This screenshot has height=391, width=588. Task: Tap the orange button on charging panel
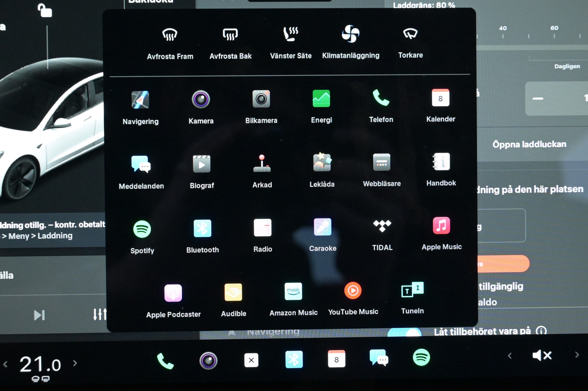(x=503, y=264)
